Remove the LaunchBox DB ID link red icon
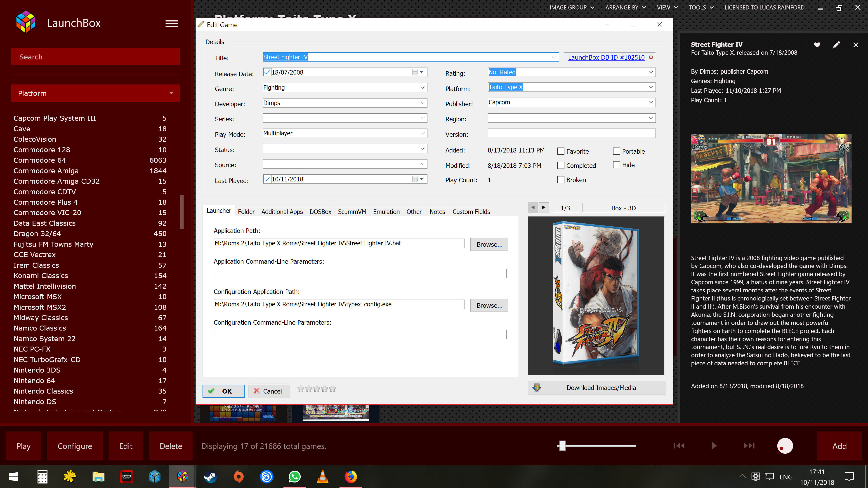Image resolution: width=868 pixels, height=488 pixels. click(x=651, y=57)
